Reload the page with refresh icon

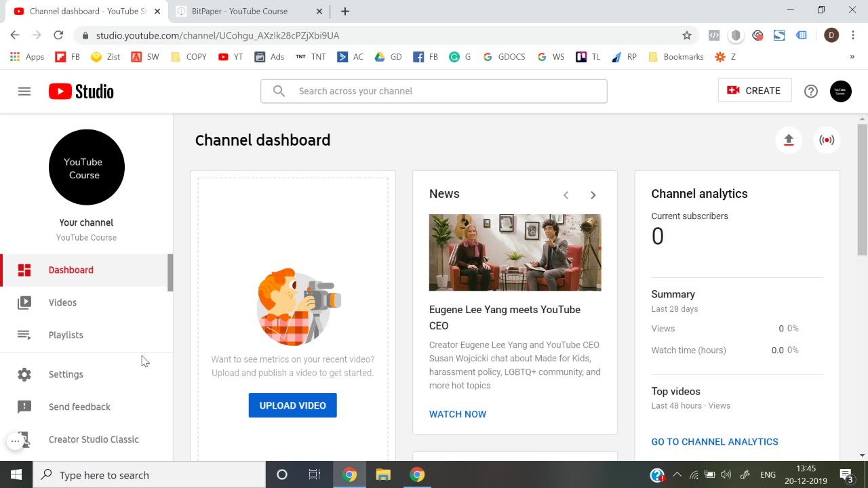coord(58,35)
